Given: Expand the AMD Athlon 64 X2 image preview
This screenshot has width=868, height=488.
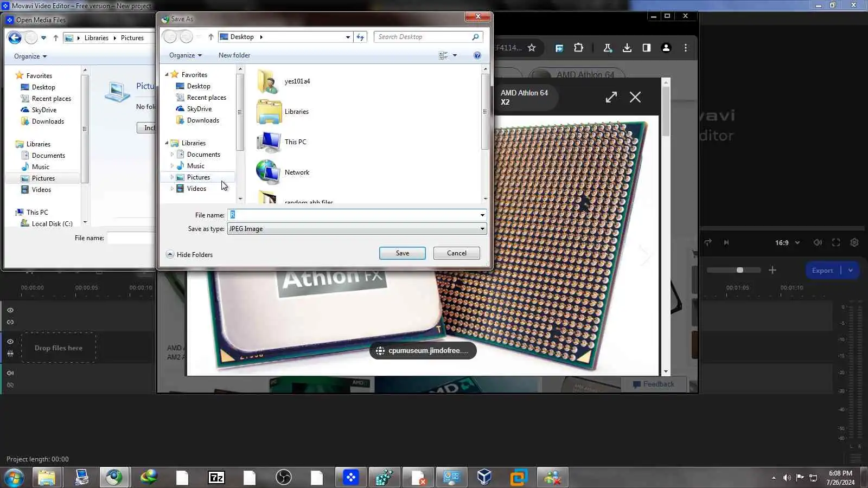Looking at the screenshot, I should pos(611,97).
